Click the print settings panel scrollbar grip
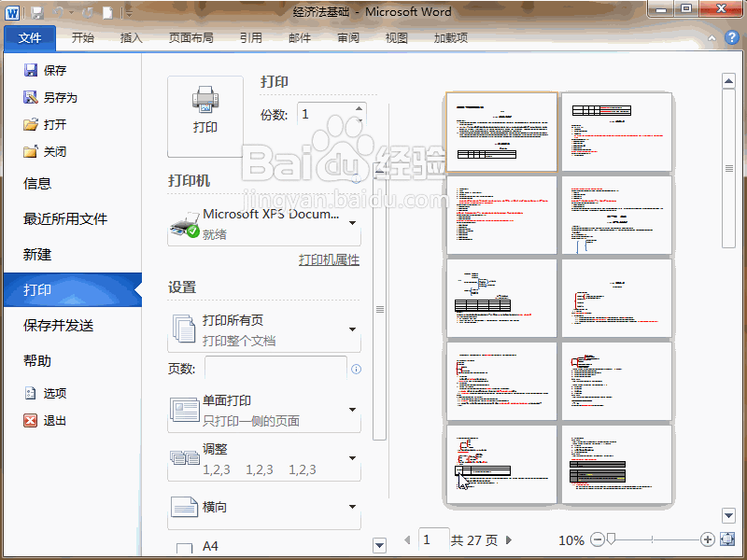This screenshot has height=560, width=747. pos(380,310)
